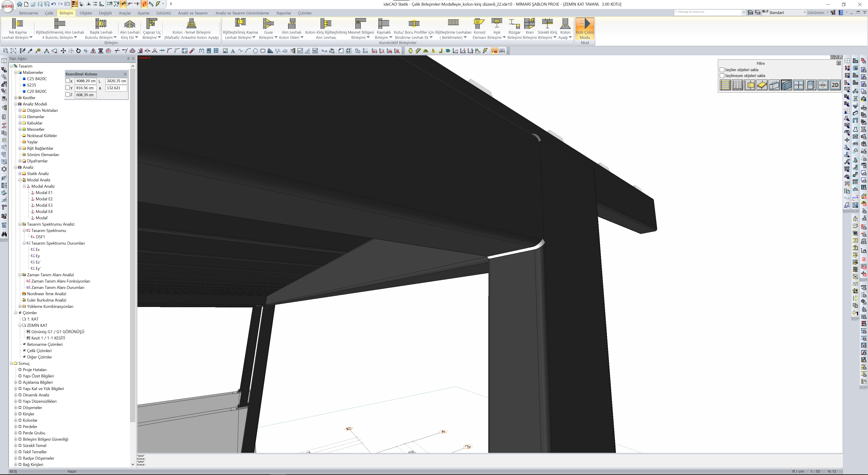Switch to the Analiz ve Tasarım tab
The image size is (868, 475).
(192, 13)
